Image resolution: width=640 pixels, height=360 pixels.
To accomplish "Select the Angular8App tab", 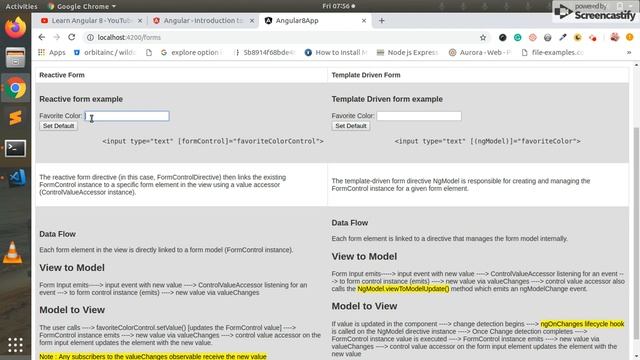I will click(x=315, y=20).
